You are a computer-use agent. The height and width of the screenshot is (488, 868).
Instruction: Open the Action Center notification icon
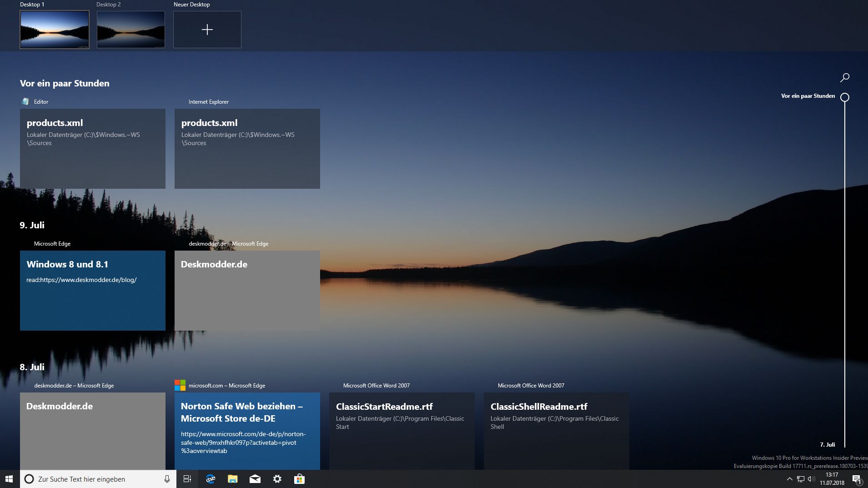[857, 479]
